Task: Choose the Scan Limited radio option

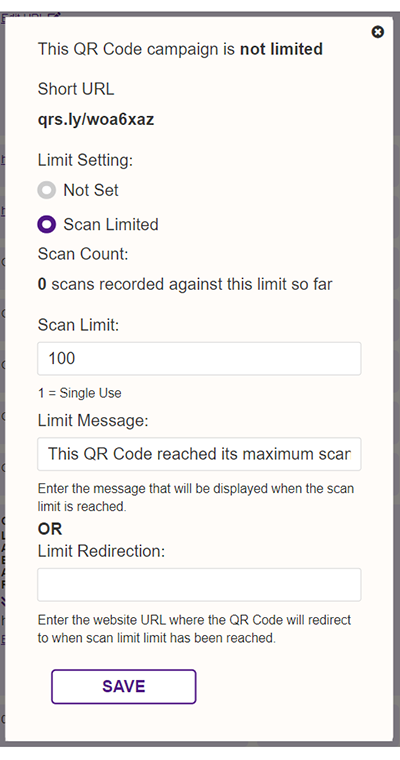Action: pyautogui.click(x=47, y=224)
